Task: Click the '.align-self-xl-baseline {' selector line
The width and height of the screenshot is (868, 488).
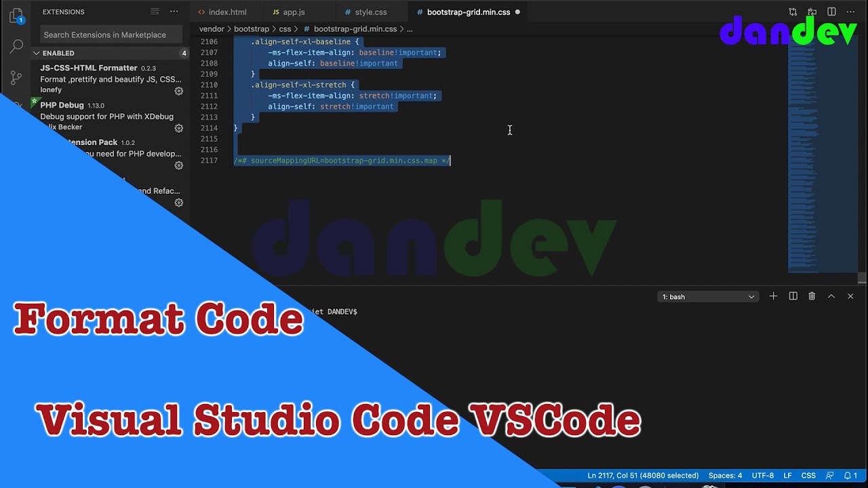Action: pos(305,41)
